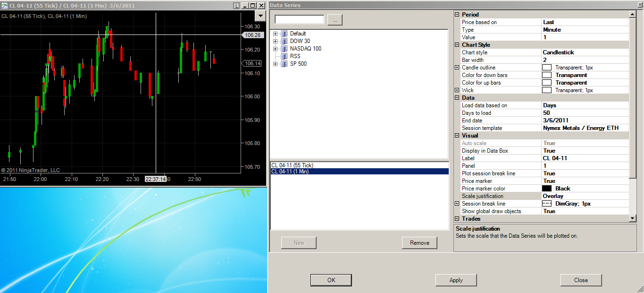The width and height of the screenshot is (644, 293).
Task: Click the instrument search input field
Action: coord(300,19)
